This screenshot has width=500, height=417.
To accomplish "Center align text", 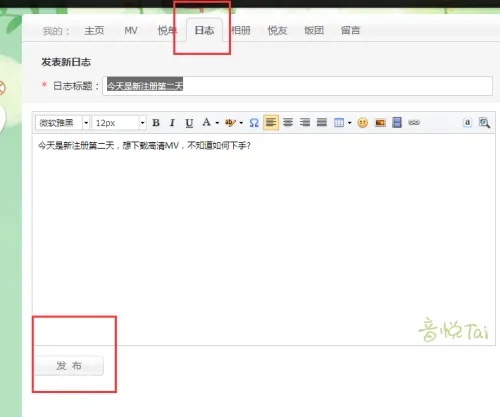I will click(288, 122).
